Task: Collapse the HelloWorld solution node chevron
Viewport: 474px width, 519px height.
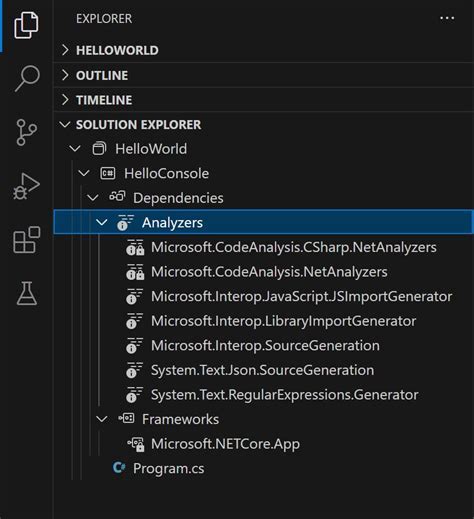Action: (75, 149)
